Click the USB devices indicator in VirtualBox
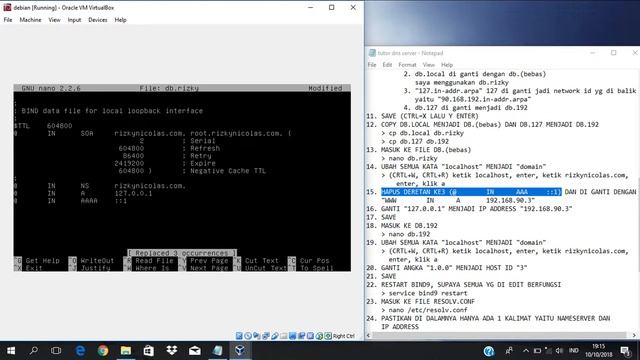The image size is (640, 360). (x=275, y=336)
